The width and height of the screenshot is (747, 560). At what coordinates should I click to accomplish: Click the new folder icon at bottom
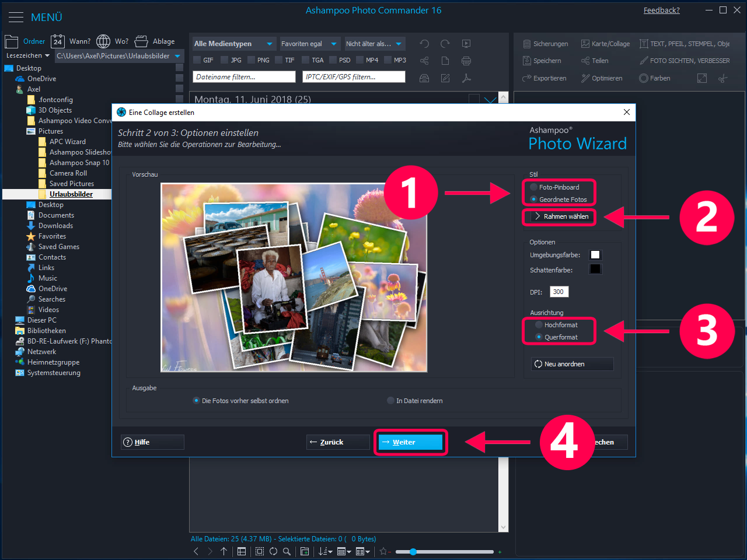(x=305, y=551)
